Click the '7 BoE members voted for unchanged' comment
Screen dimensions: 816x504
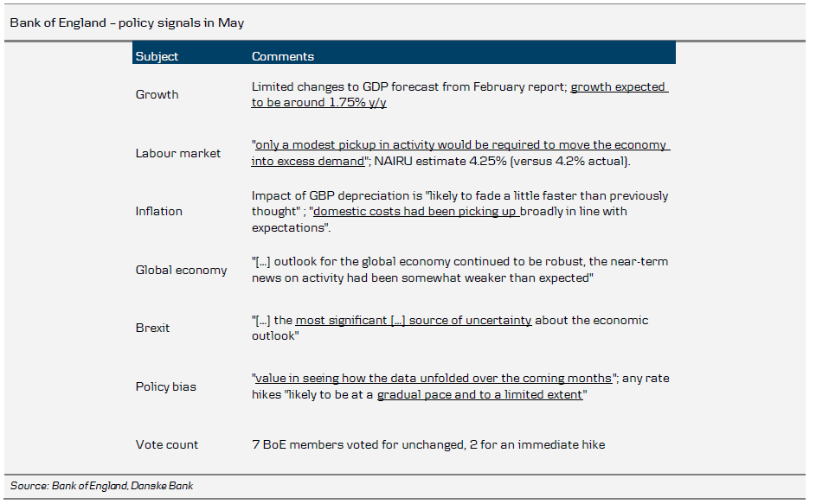427,444
